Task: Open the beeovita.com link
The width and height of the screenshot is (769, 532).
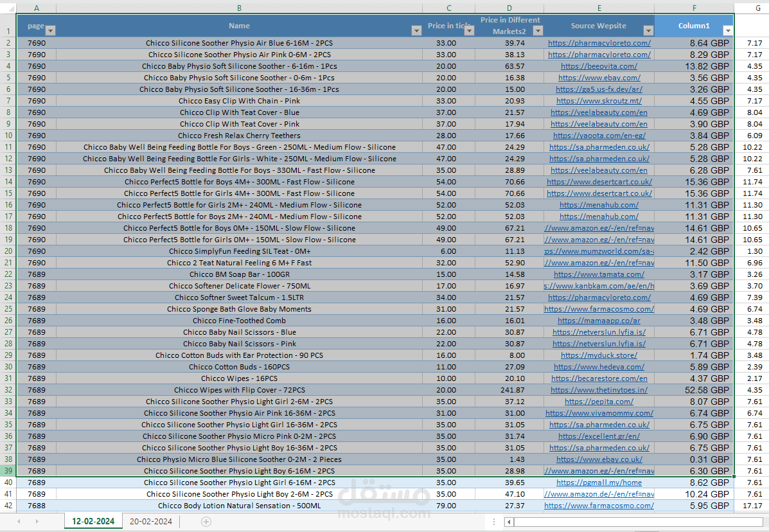Action: coord(599,66)
